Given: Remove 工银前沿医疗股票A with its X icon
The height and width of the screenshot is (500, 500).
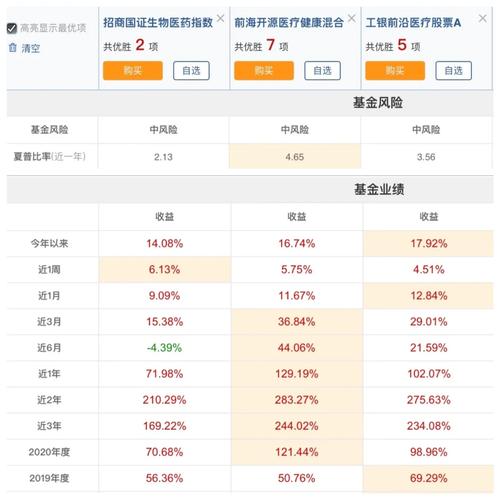Looking at the screenshot, I should click(482, 18).
